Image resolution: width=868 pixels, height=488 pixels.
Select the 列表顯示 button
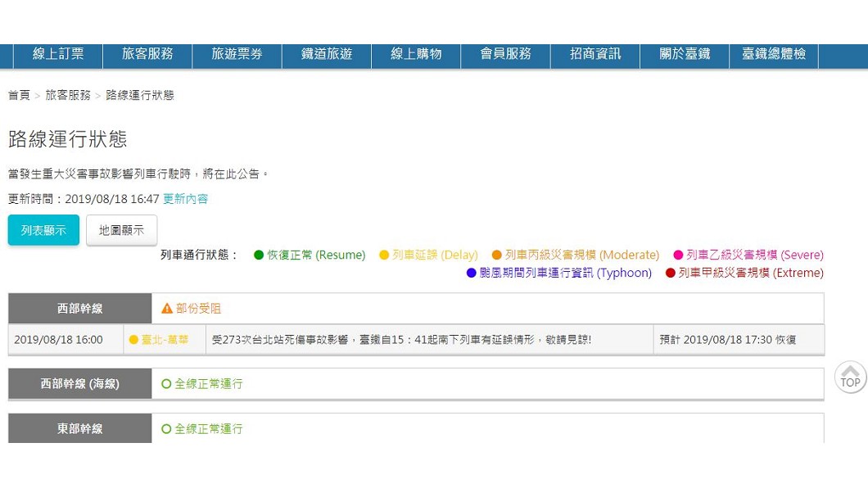pyautogui.click(x=43, y=230)
